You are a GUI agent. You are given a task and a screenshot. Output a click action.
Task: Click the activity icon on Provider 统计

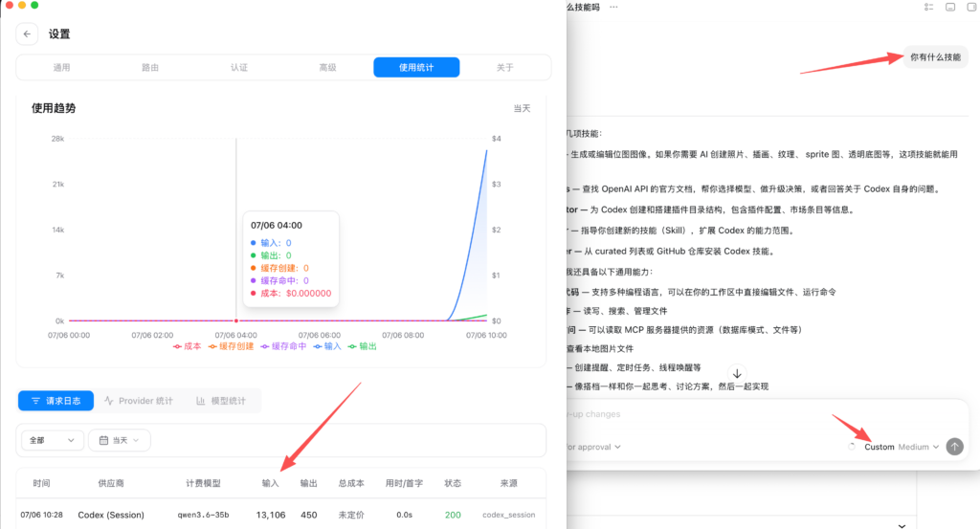coord(109,401)
